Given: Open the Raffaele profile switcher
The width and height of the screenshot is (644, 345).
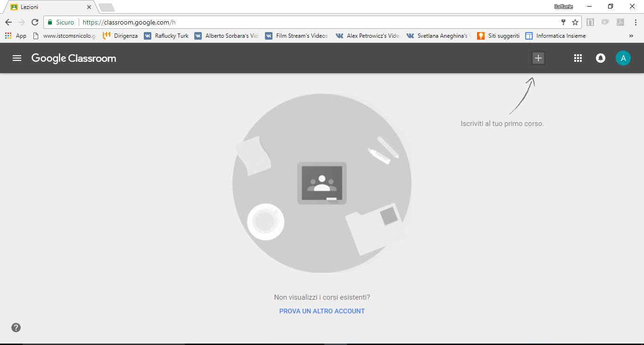Looking at the screenshot, I should pyautogui.click(x=563, y=7).
